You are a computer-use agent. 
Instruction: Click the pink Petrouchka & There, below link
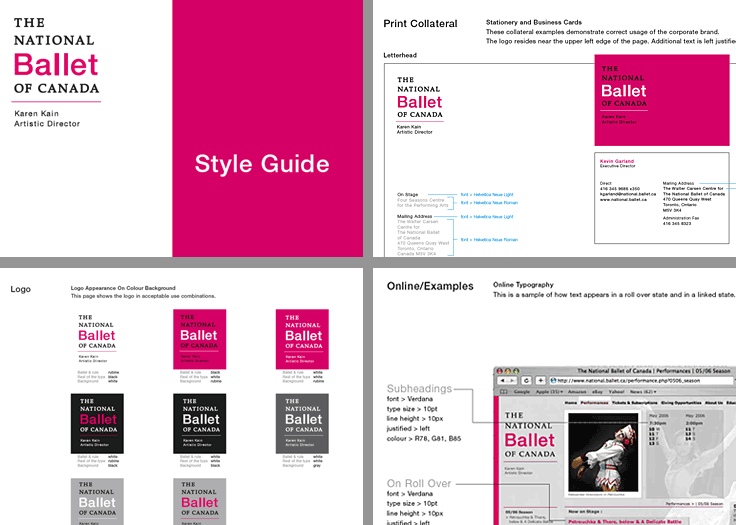pos(625,522)
